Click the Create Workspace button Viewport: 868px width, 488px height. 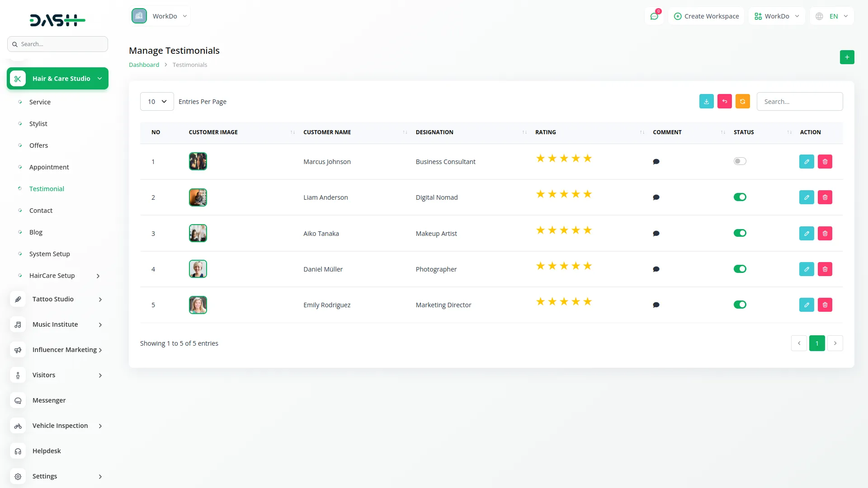coord(706,16)
